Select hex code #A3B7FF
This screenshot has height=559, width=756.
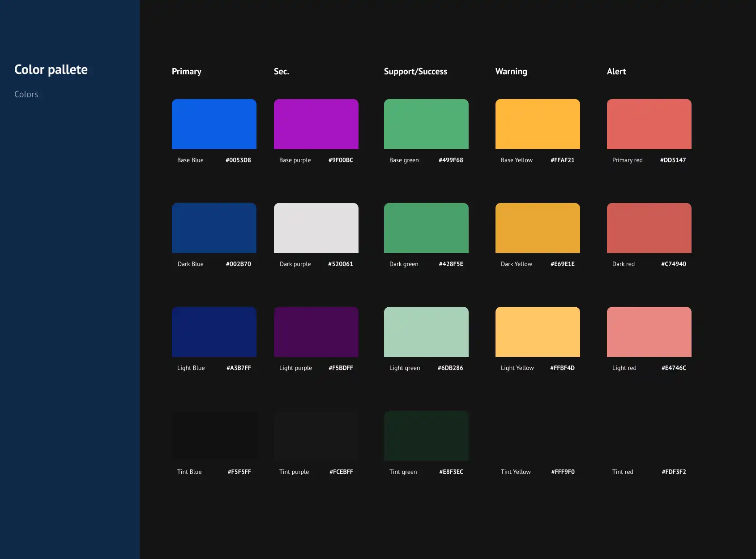pos(239,368)
